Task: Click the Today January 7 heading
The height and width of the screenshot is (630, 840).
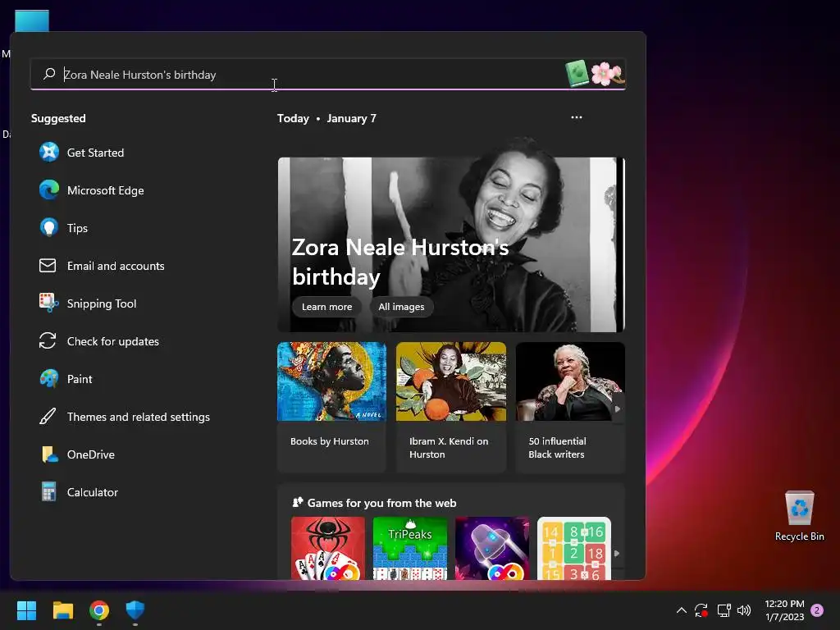Action: [x=326, y=118]
